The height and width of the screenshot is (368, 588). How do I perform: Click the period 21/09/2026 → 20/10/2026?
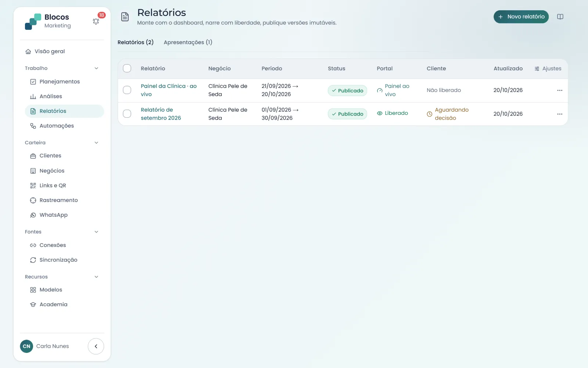tap(280, 90)
